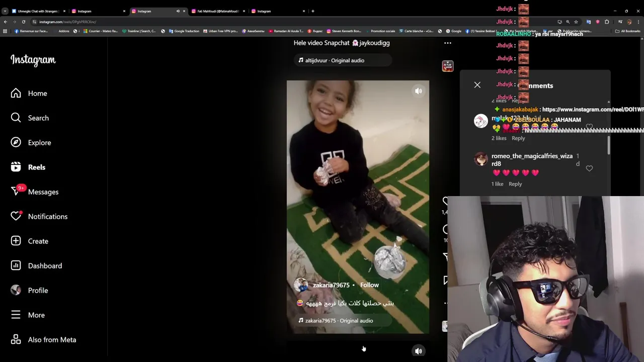644x362 pixels.
Task: Reload the current page
Action: point(23,22)
